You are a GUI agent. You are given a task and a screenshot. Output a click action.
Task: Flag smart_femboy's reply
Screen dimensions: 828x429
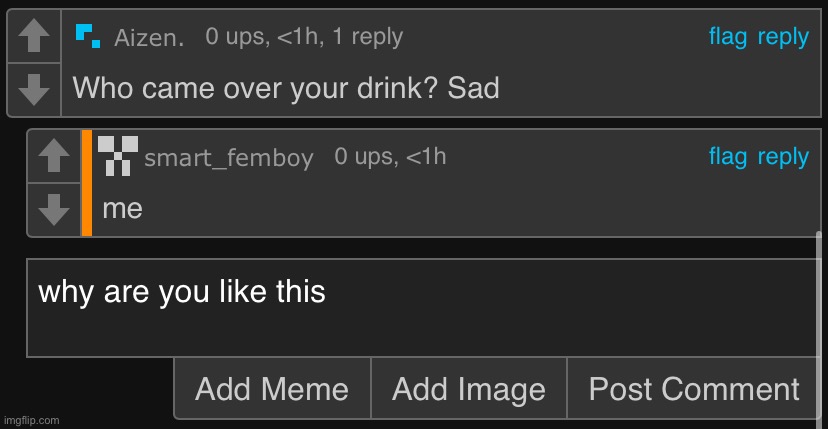[x=728, y=156]
